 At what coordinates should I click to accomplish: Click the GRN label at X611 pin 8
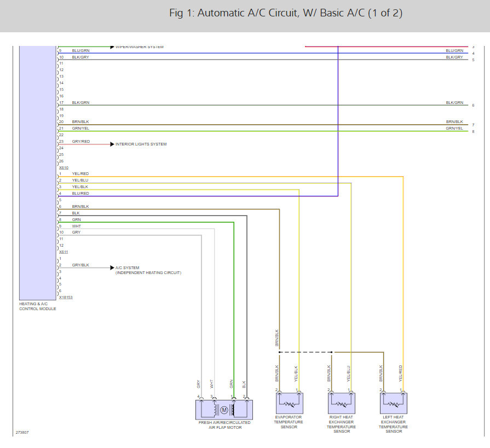click(76, 219)
